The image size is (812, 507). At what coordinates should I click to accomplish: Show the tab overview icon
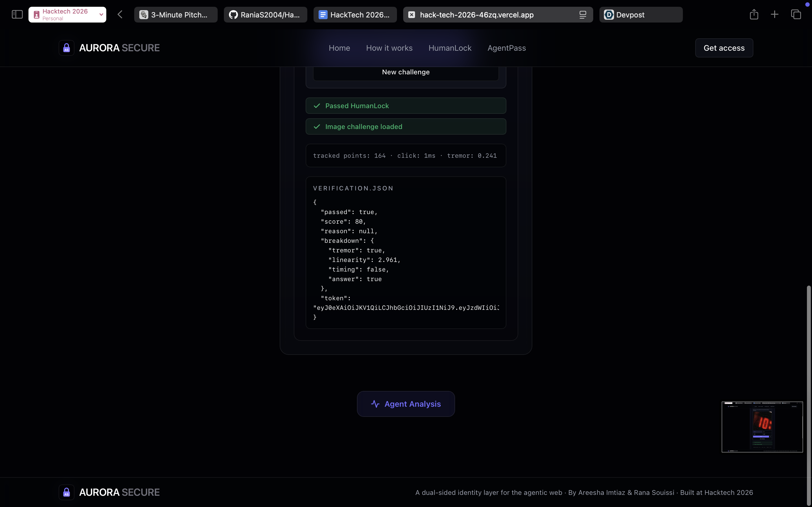point(796,14)
